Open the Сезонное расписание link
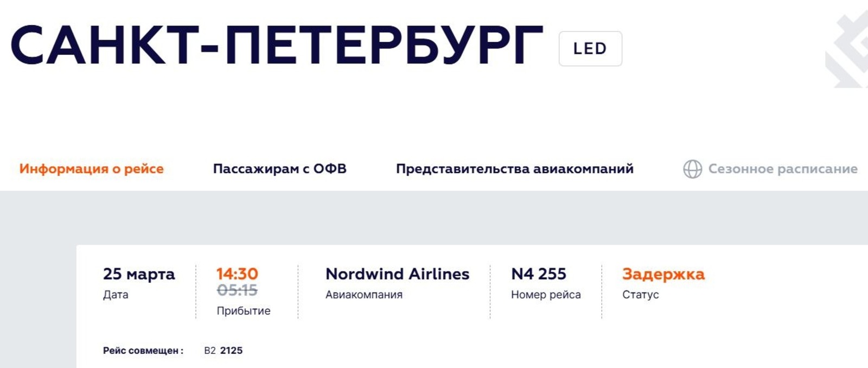The height and width of the screenshot is (368, 868). [782, 169]
